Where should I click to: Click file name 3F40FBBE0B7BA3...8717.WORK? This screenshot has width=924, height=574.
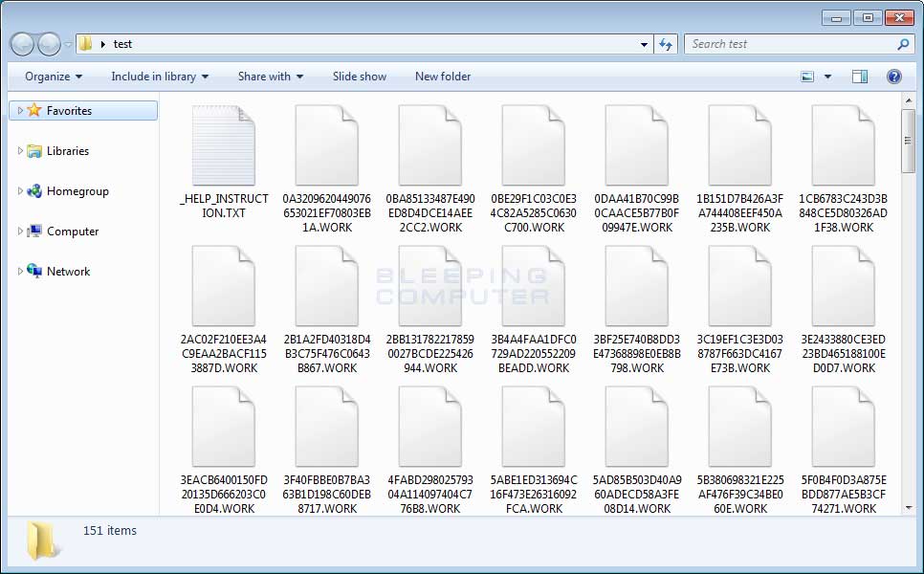[x=327, y=495]
